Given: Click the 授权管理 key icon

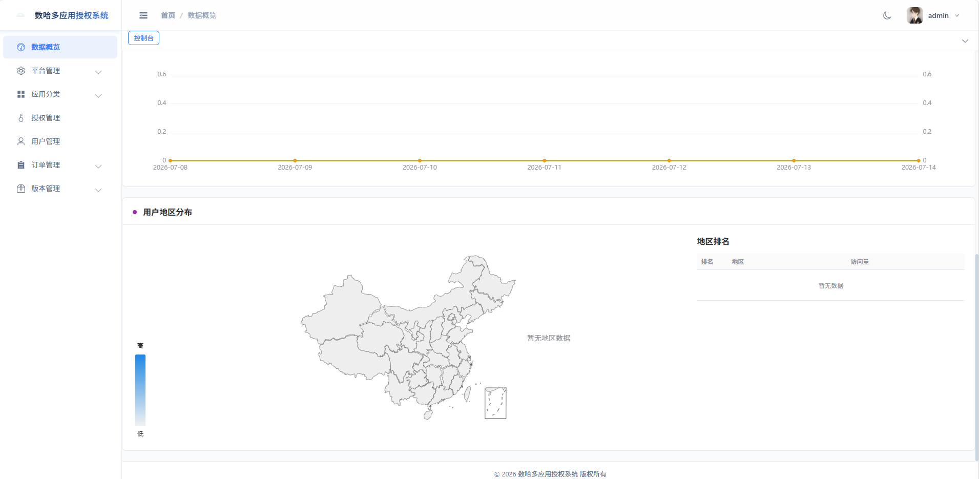Looking at the screenshot, I should (21, 118).
